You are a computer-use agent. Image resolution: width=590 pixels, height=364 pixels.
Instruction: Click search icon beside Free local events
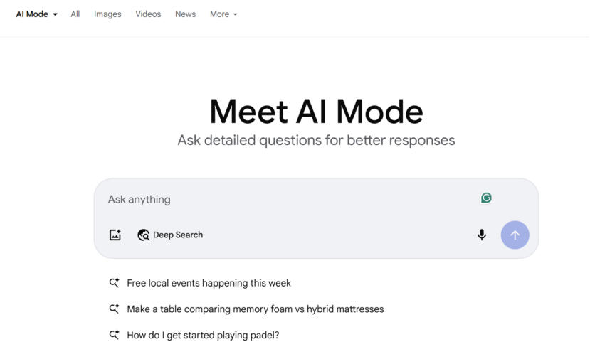click(x=114, y=283)
